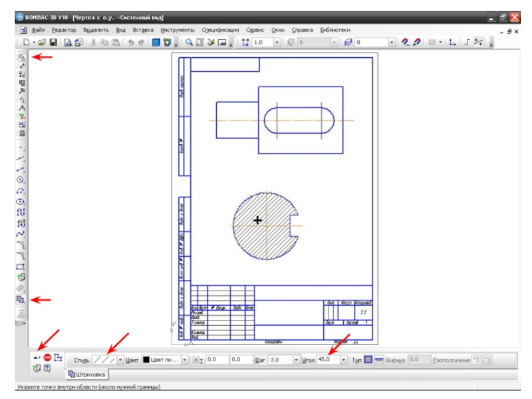The width and height of the screenshot is (532, 399).
Task: Choose the rectangle tool
Action: [21, 267]
